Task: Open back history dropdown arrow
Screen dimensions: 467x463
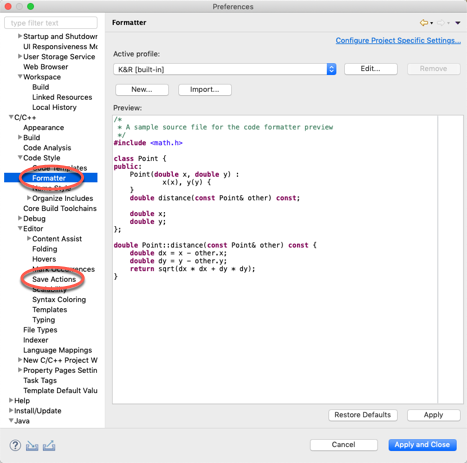Action: coord(432,23)
